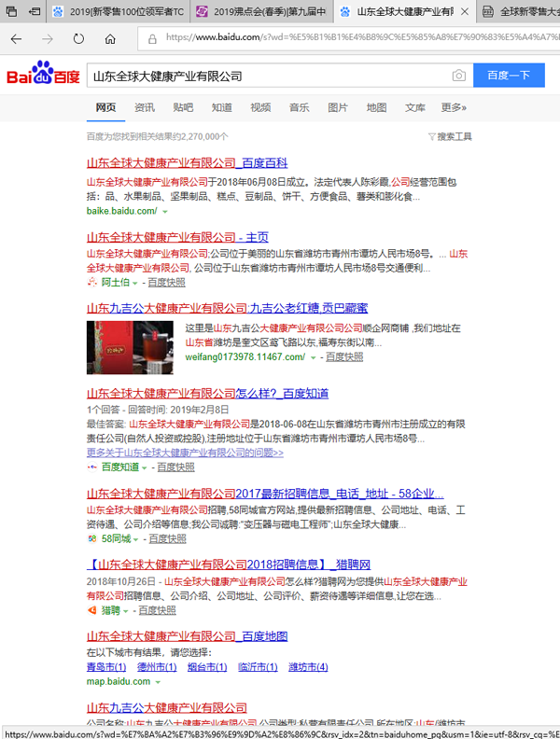Expand the 更多» categories menu
This screenshot has height=739, width=560.
click(x=454, y=107)
